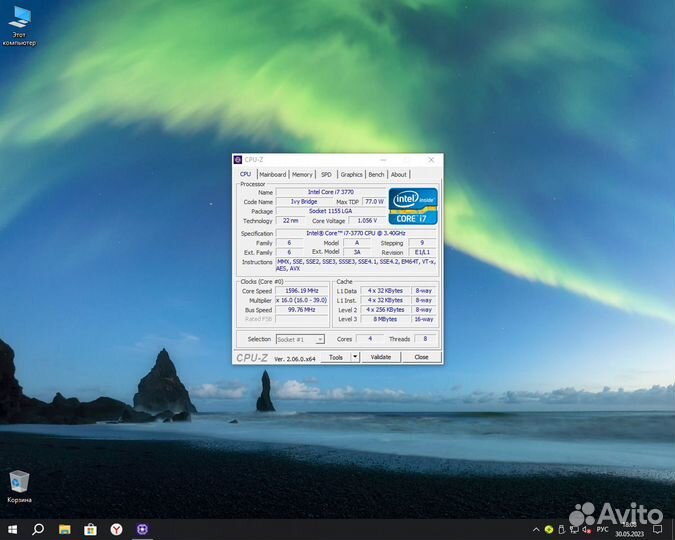
Task: Open the Windows Start menu
Action: tap(13, 529)
